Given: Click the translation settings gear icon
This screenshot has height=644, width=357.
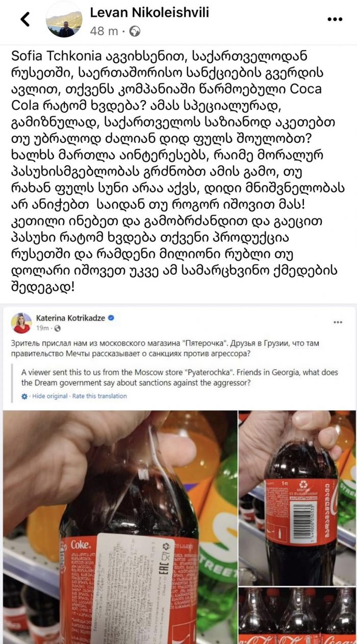Looking at the screenshot, I should coord(24,396).
